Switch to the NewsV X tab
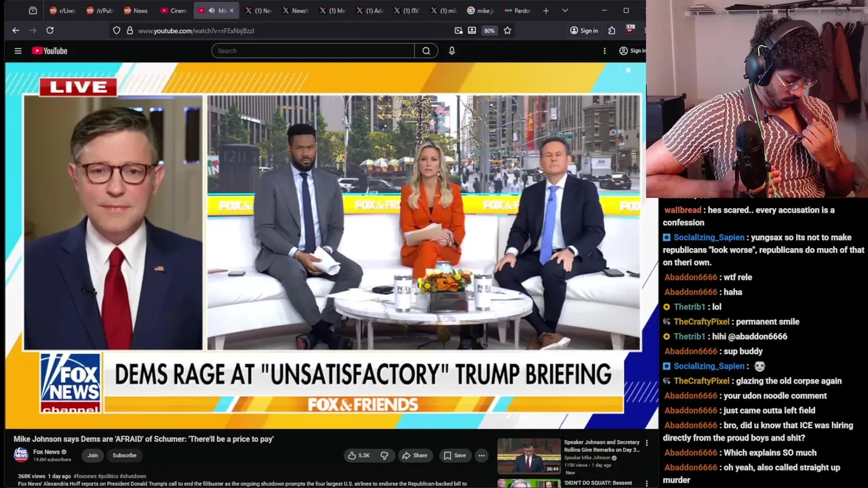 pyautogui.click(x=295, y=11)
